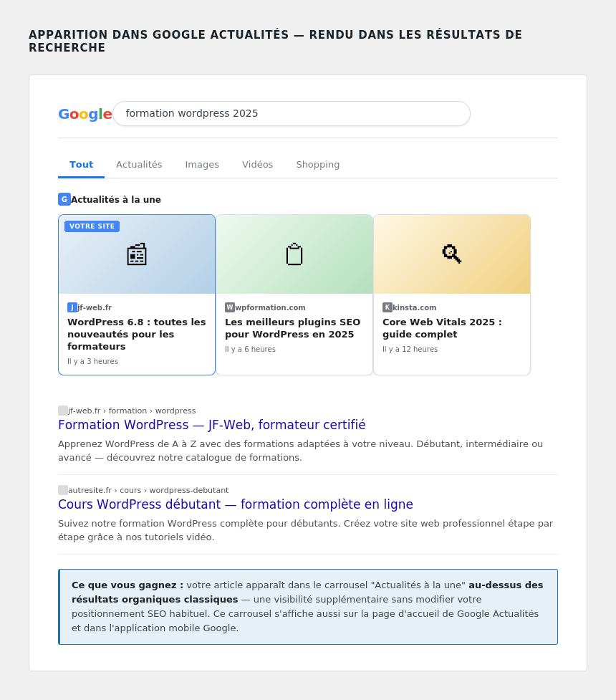Click the 'Ce que vous gagnez' info box
Viewport: 616px width, 700px height.
[308, 607]
